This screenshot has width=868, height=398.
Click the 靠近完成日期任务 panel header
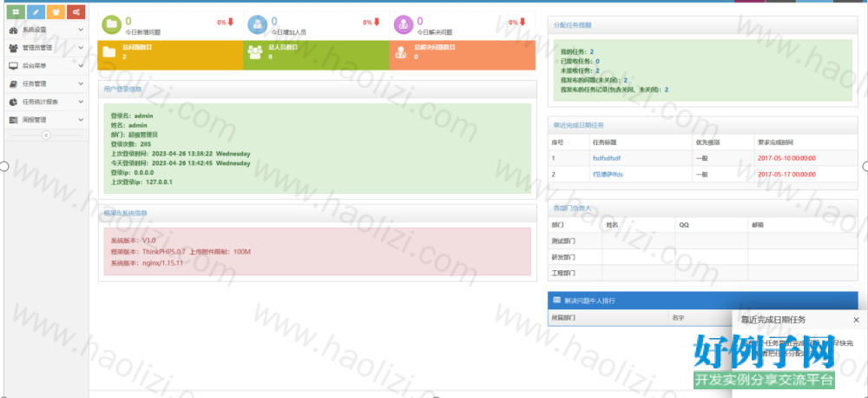(703, 125)
